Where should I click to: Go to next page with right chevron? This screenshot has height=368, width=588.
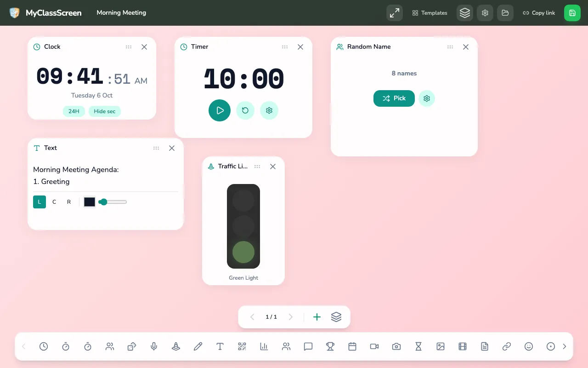[x=290, y=317]
